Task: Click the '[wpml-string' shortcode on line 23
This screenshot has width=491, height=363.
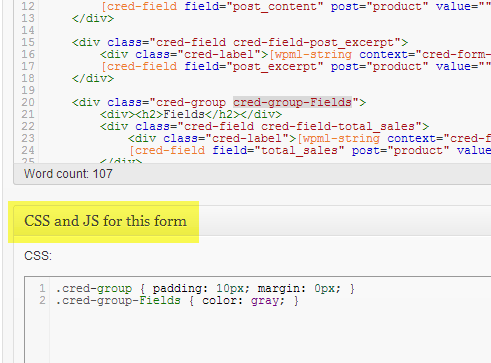Action: coord(338,138)
